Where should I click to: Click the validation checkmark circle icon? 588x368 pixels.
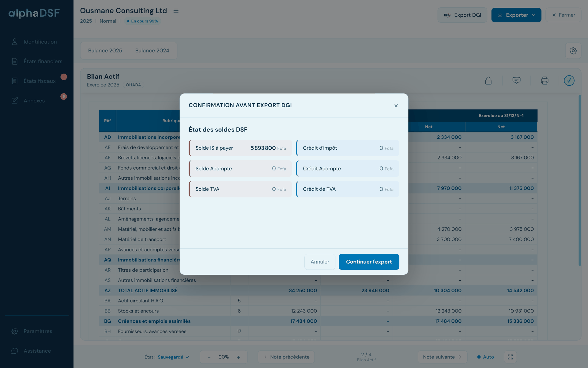pyautogui.click(x=569, y=81)
